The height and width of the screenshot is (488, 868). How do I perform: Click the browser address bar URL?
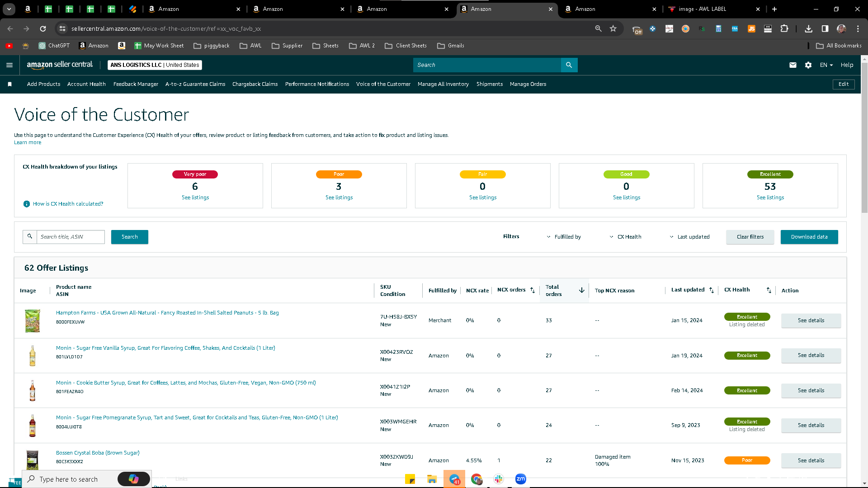tap(166, 28)
